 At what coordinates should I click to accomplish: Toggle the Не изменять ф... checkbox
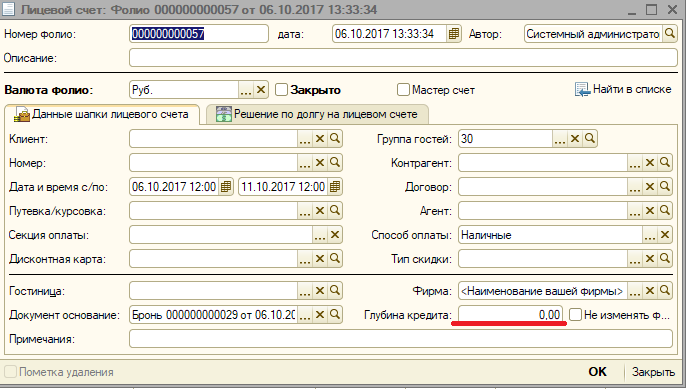tap(575, 314)
